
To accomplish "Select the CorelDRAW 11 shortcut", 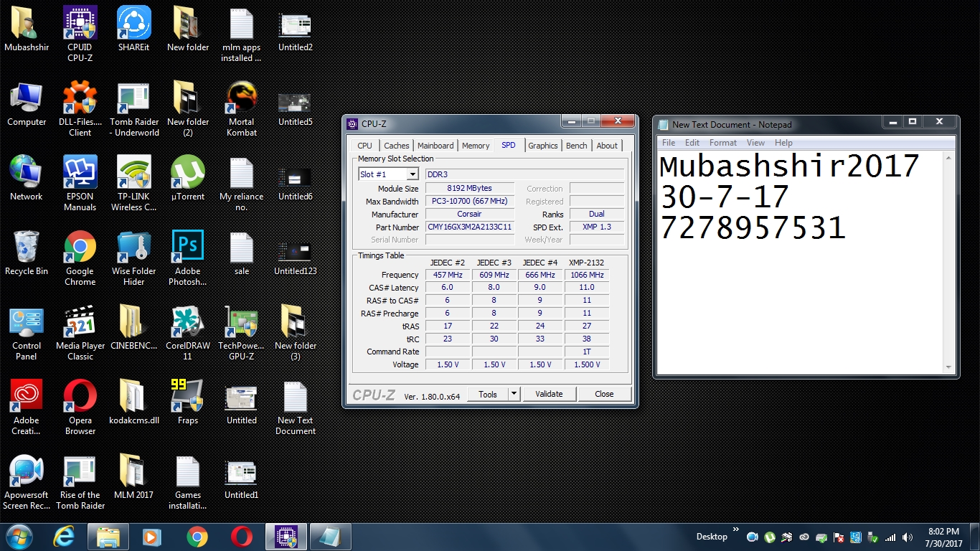I will (x=188, y=332).
